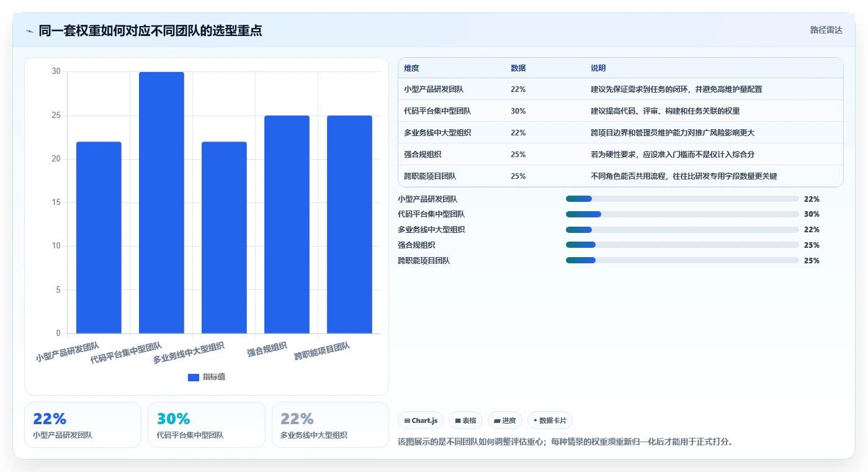Click the 路径雷达 label in the header
This screenshot has width=868, height=472.
coord(826,30)
